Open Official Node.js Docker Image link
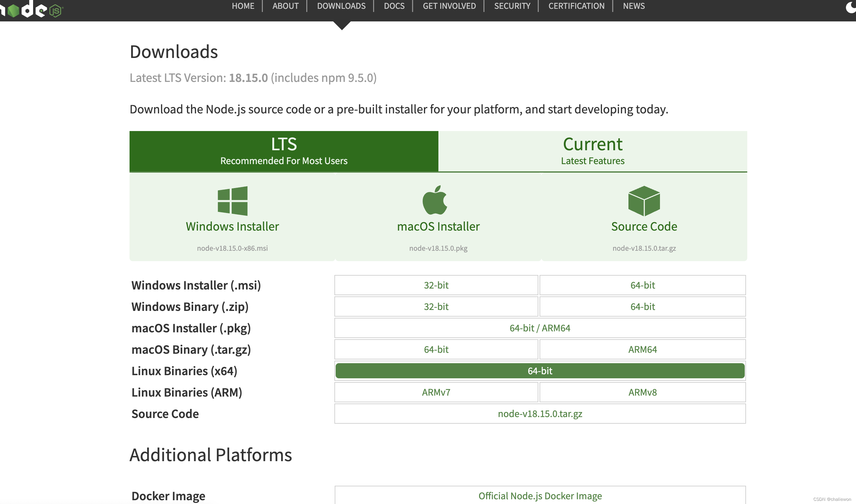856x504 pixels. point(540,495)
